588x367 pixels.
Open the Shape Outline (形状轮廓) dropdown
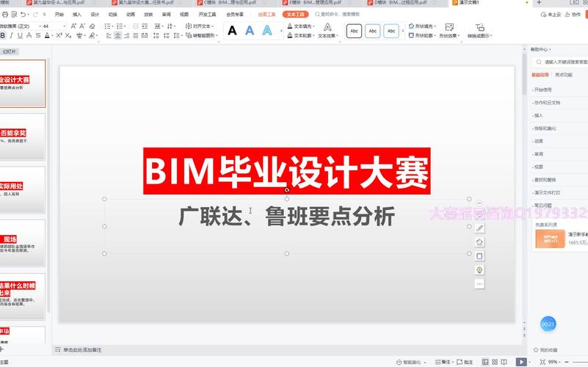423,36
